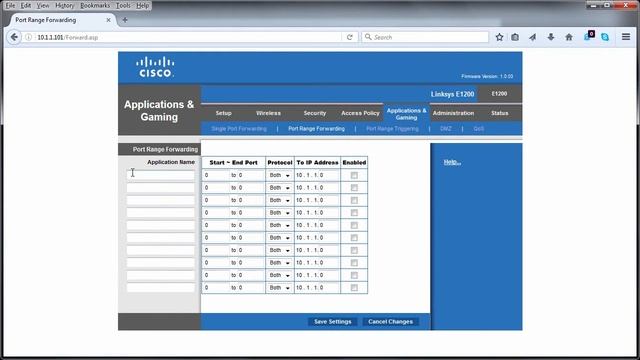Open Protocol dropdown in second row
Image resolution: width=640 pixels, height=360 pixels.
279,188
